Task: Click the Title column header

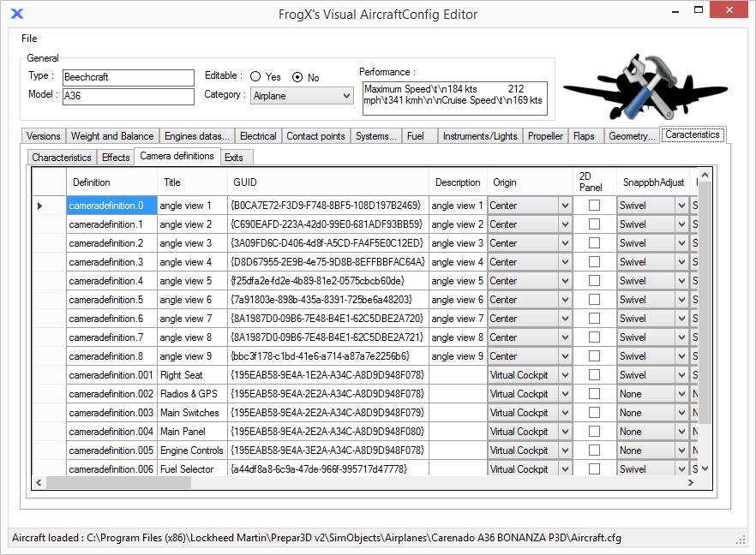Action: click(192, 182)
